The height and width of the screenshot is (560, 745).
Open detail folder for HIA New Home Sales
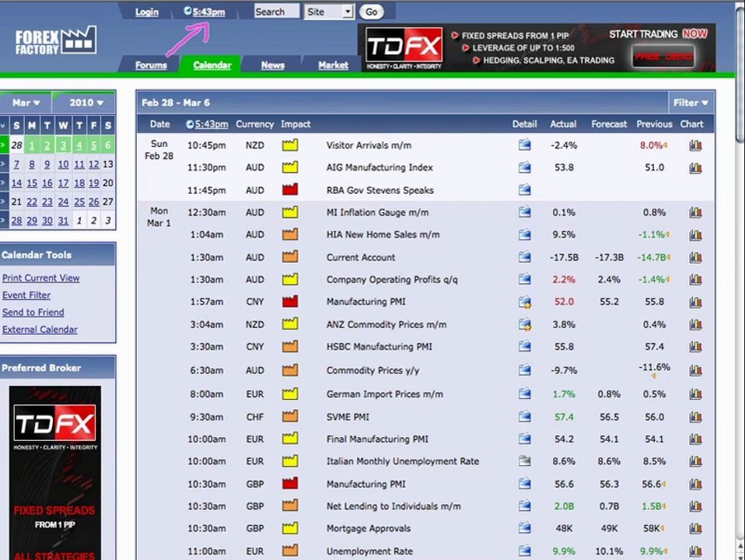[525, 234]
